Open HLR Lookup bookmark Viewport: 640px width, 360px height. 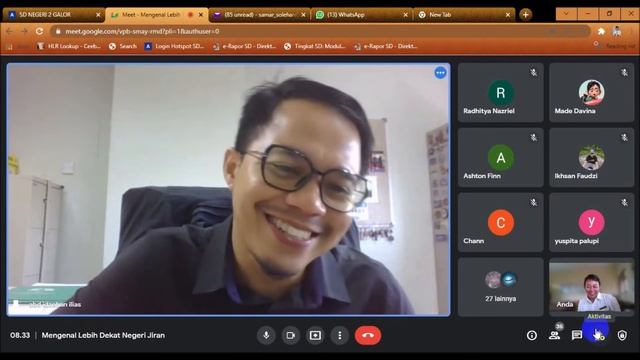point(69,46)
